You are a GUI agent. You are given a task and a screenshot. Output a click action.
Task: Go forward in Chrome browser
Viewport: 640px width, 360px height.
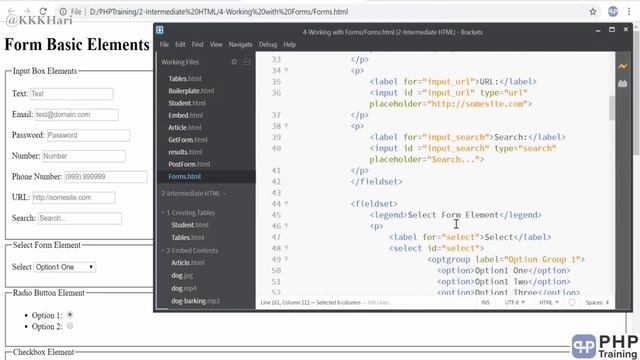pyautogui.click(x=27, y=11)
